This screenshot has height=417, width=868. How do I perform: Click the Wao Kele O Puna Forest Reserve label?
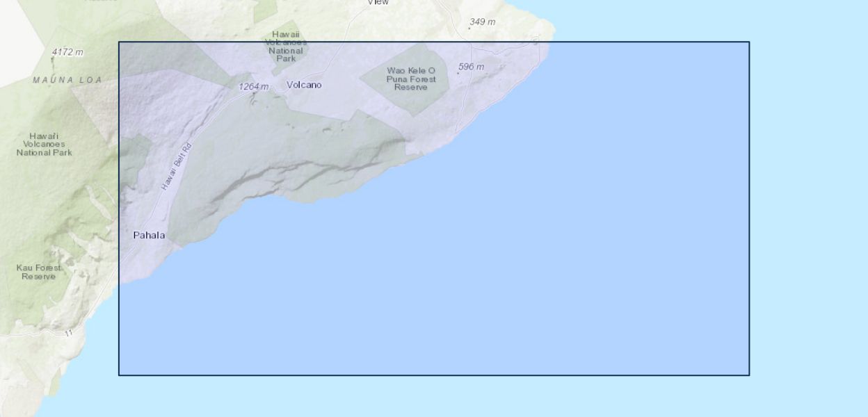[x=411, y=79]
